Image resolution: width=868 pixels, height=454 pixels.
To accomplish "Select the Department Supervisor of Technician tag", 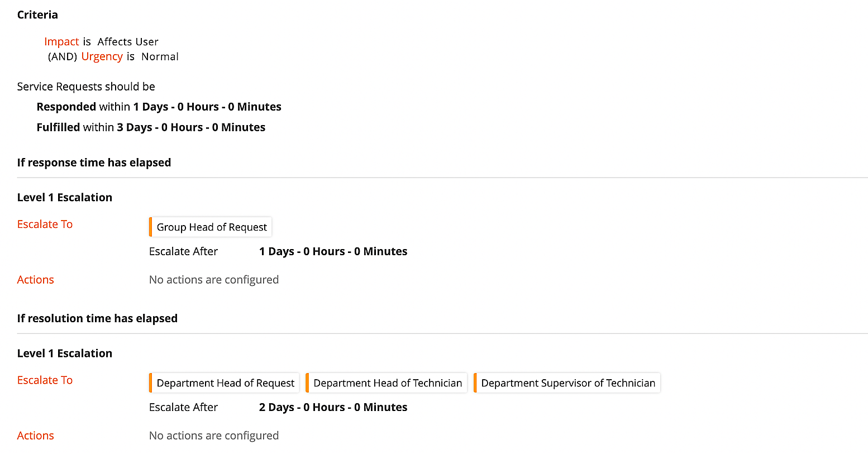I will click(x=567, y=383).
